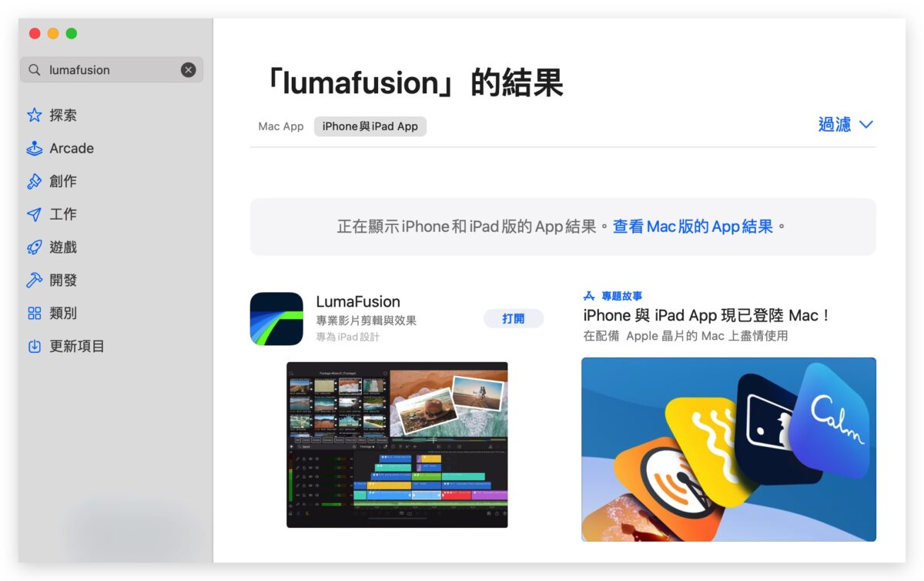Select the iPhone與iPad App tab

pos(370,126)
